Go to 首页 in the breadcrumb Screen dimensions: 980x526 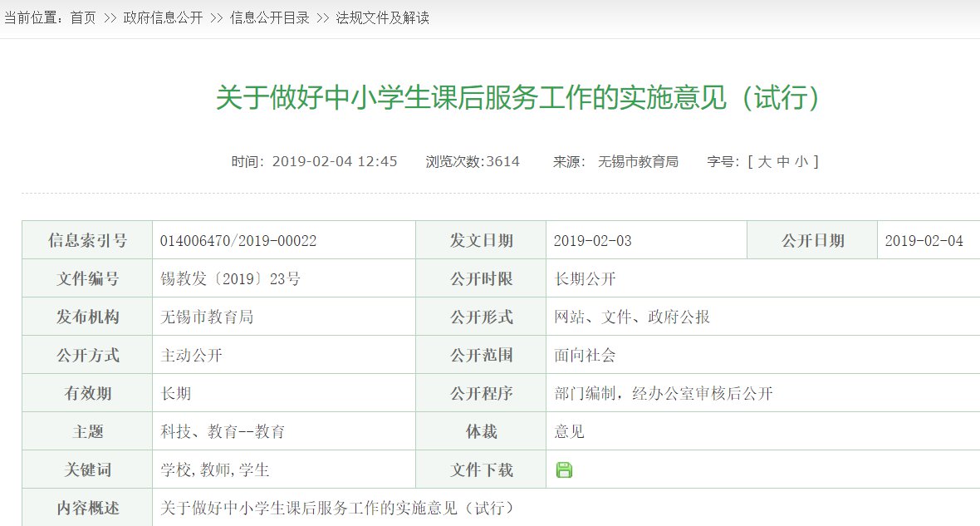[83, 17]
